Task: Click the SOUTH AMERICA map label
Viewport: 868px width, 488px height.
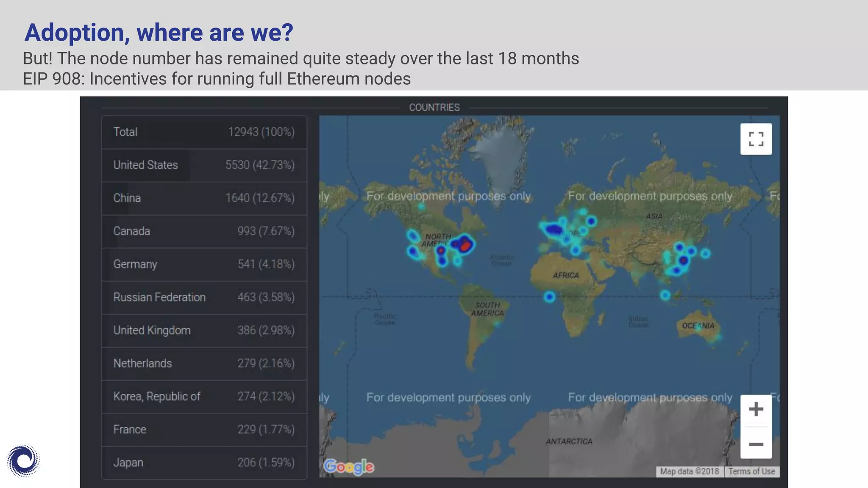Action: point(487,309)
